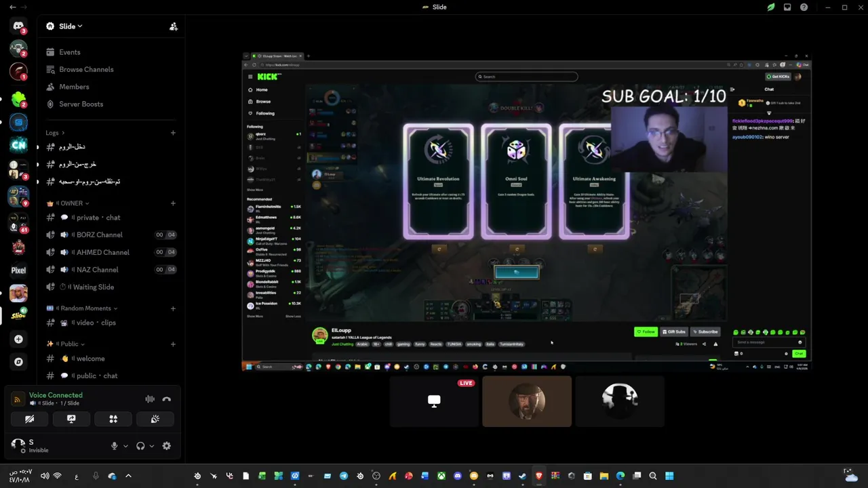868x488 pixels.
Task: Click the Add a Server plus icon
Action: [x=18, y=339]
